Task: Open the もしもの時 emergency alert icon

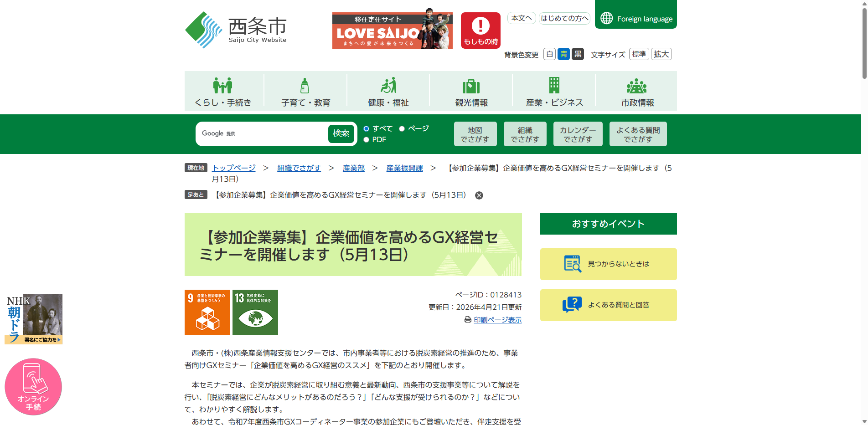Action: pos(480,31)
